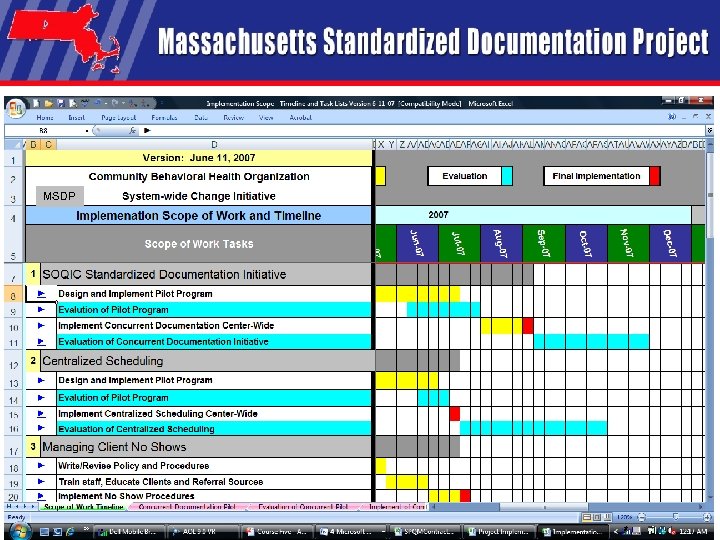
Task: Open the Data ribbon tab
Action: tap(201, 118)
